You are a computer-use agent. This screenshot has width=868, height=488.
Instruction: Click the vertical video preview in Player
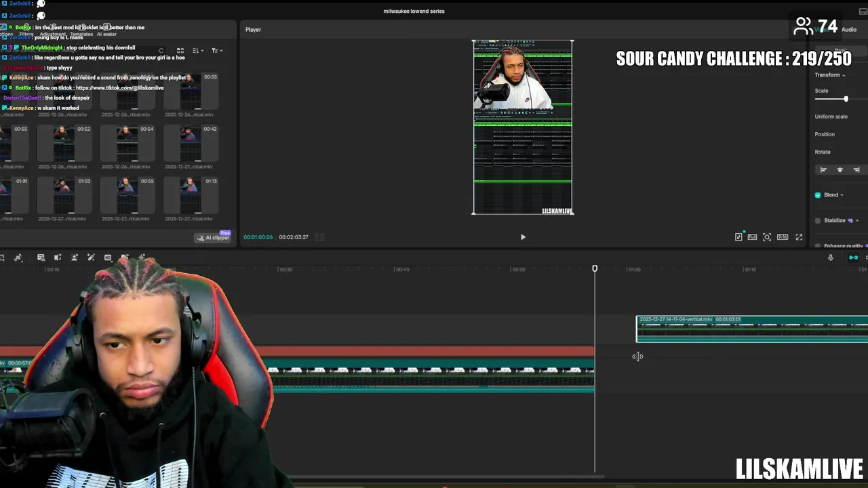pos(523,127)
